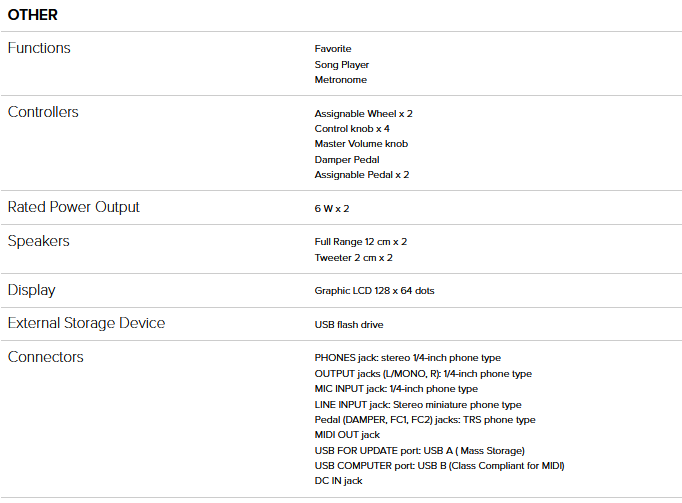Click Graphic LCD 128 x 64 dots
682x503 pixels.
click(x=374, y=291)
